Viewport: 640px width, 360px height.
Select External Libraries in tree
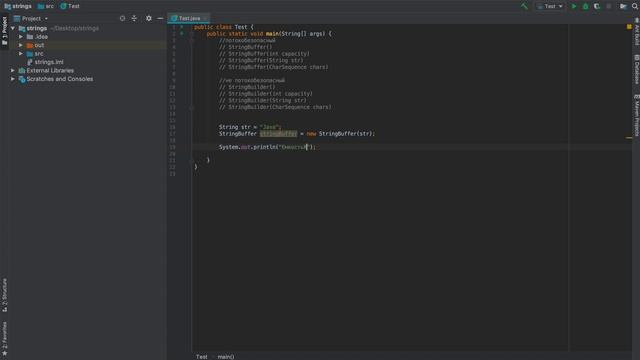point(88,70)
